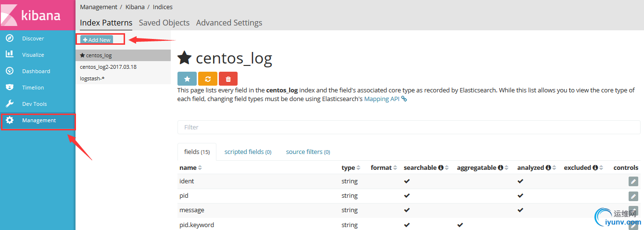Image resolution: width=644 pixels, height=230 pixels.
Task: Sort by analyzed column arrows
Action: pyautogui.click(x=554, y=168)
